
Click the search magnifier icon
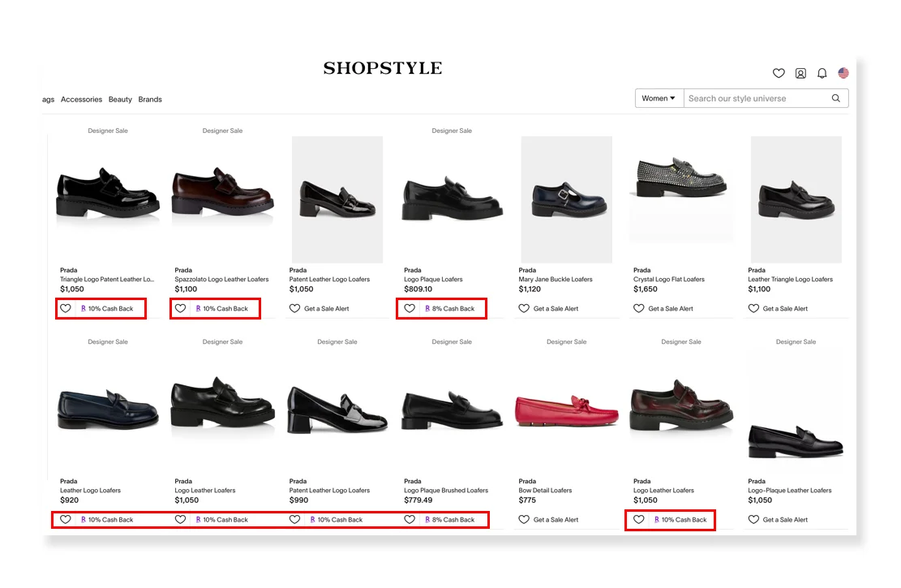[836, 98]
